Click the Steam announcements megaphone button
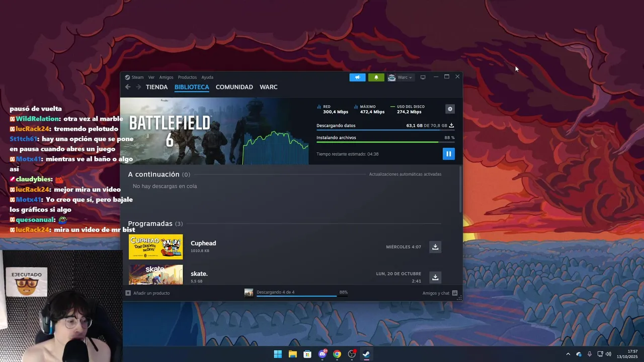 (357, 77)
